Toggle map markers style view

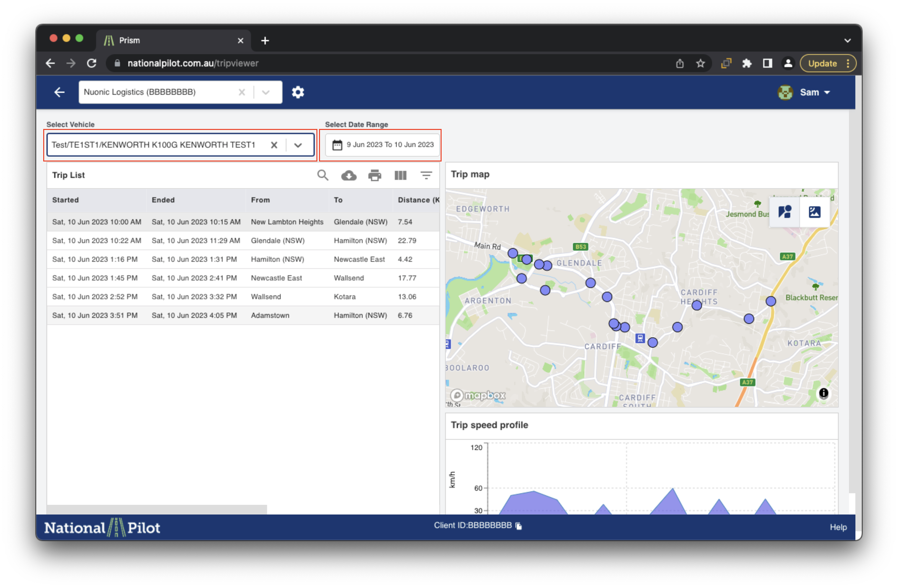click(784, 212)
